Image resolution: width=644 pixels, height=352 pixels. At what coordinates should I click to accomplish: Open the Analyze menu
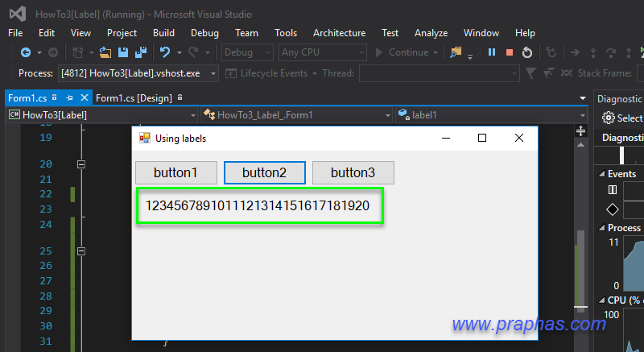(431, 33)
